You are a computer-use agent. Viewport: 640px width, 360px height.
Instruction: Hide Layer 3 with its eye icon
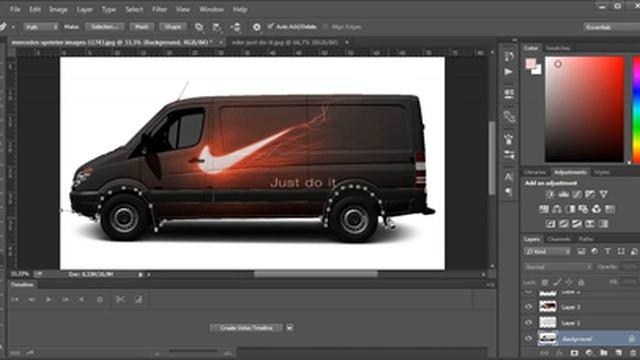[529, 307]
